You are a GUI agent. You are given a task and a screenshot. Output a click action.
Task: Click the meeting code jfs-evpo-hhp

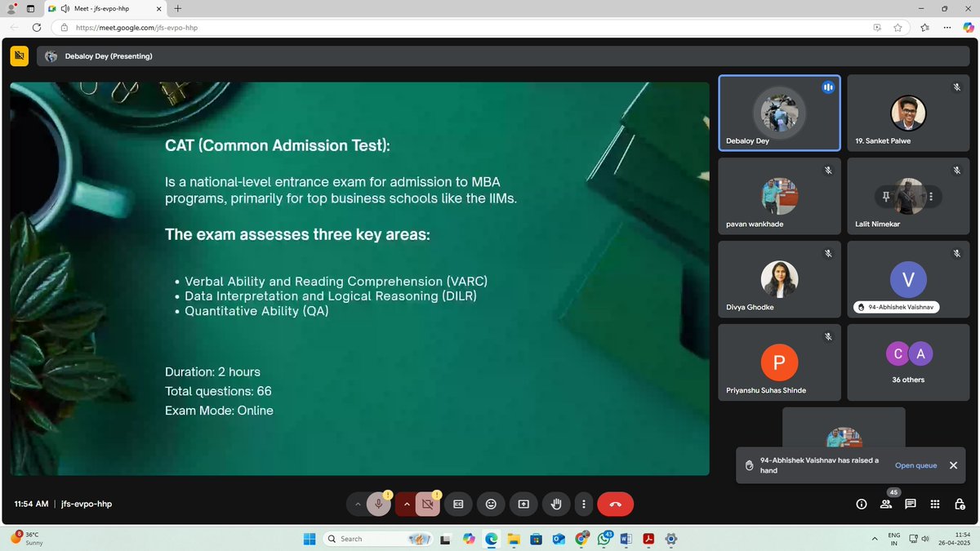[87, 504]
